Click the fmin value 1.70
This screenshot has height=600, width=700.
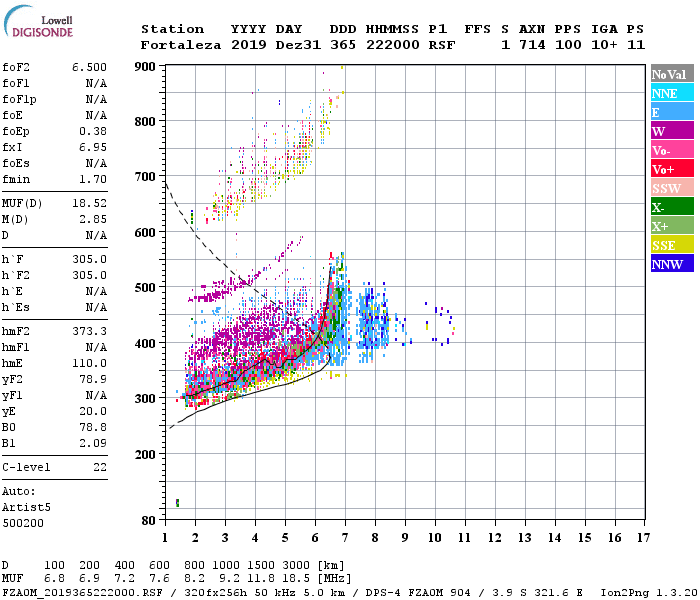[x=93, y=179]
